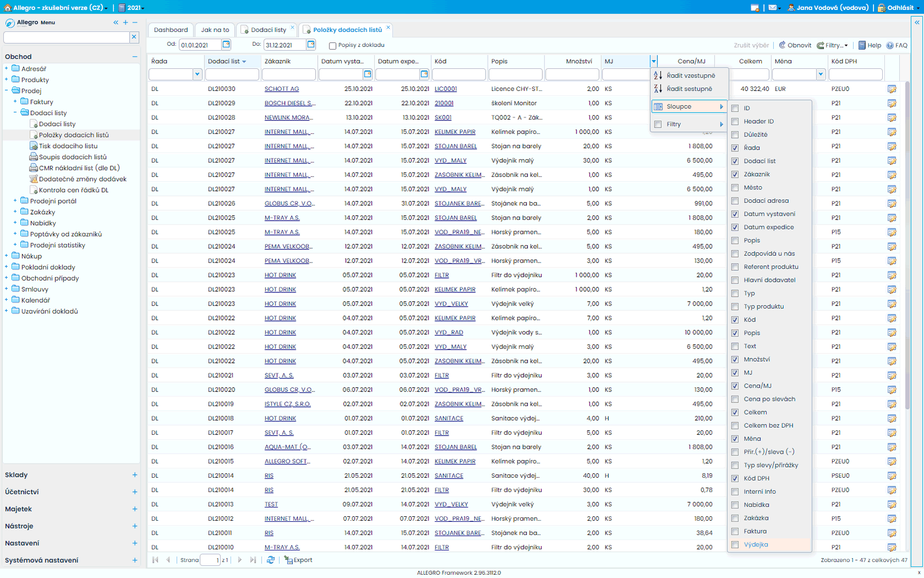
Task: Open the Sloupce submenu
Action: [690, 106]
